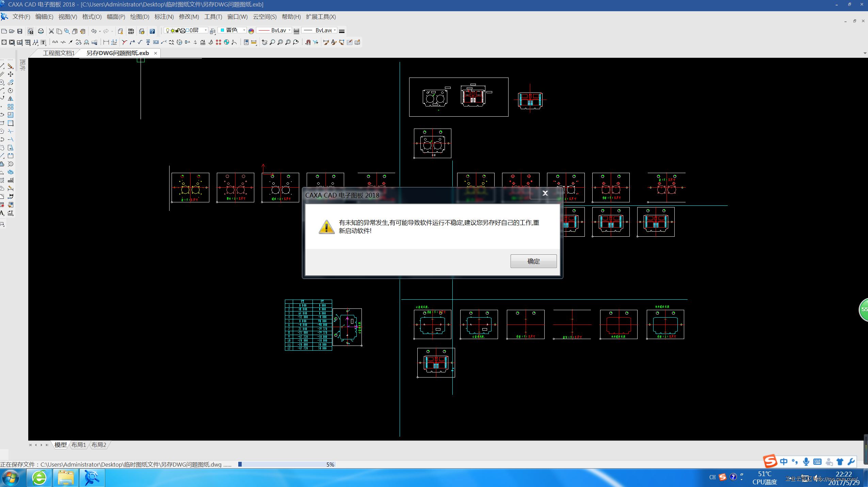This screenshot has height=487, width=868.
Task: Click the Print icon
Action: point(41,31)
